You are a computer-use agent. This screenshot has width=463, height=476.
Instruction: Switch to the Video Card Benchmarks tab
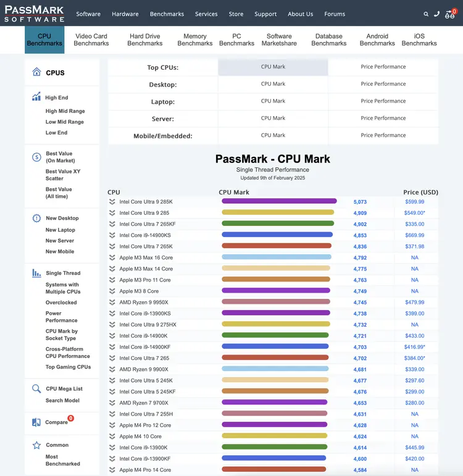click(91, 40)
